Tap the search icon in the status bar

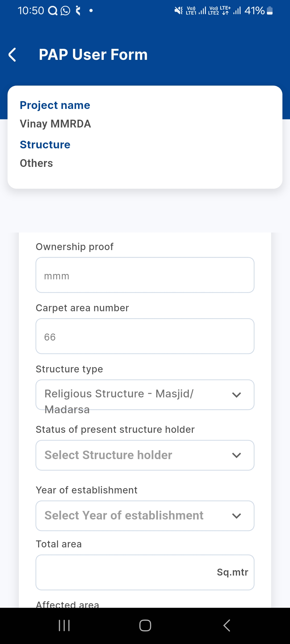pos(52,11)
